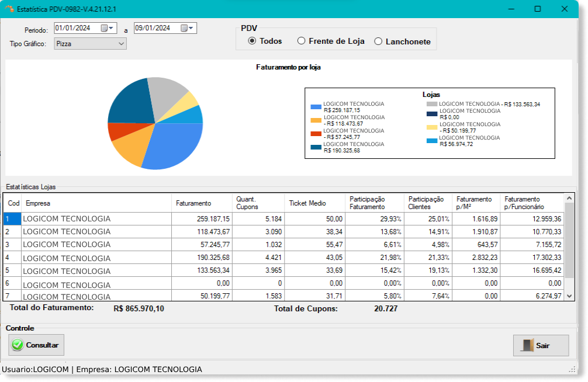Open the start date calendar picker icon
This screenshot has width=588, height=382.
pyautogui.click(x=105, y=28)
